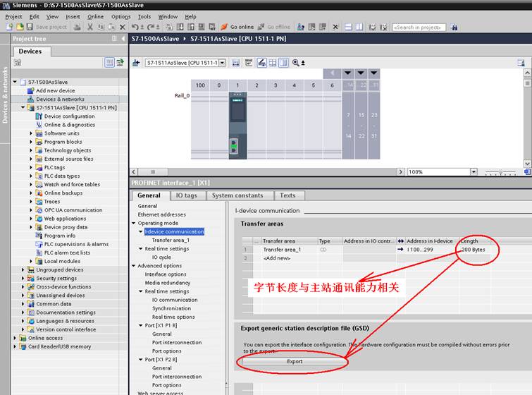Open the 100% zoom level dropdown
Image resolution: width=532 pixels, height=395 pixels.
(x=474, y=171)
